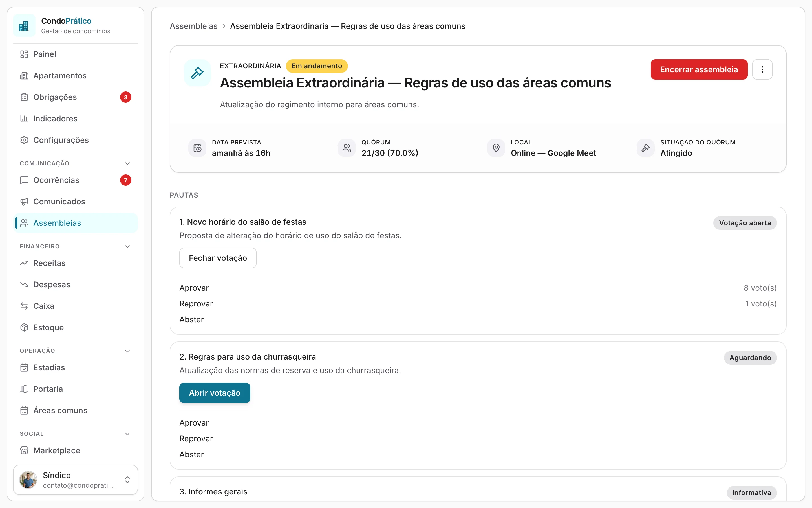Click the Configurações gear icon
This screenshot has height=508, width=812.
click(24, 140)
